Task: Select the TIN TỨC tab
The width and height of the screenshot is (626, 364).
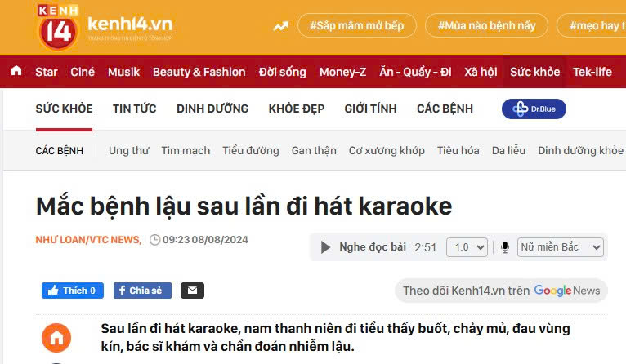Action: coord(135,109)
